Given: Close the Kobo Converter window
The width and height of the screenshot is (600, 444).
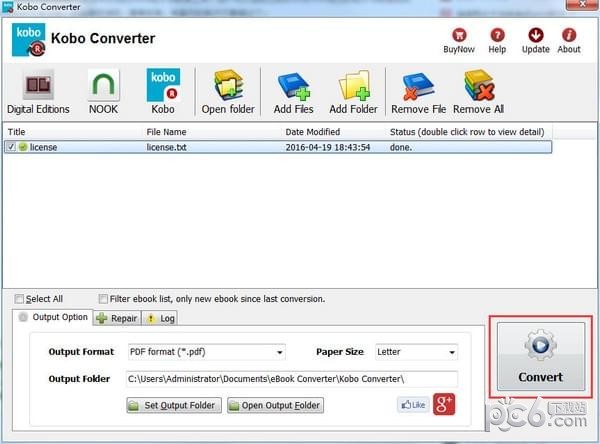Looking at the screenshot, I should pyautogui.click(x=582, y=5).
